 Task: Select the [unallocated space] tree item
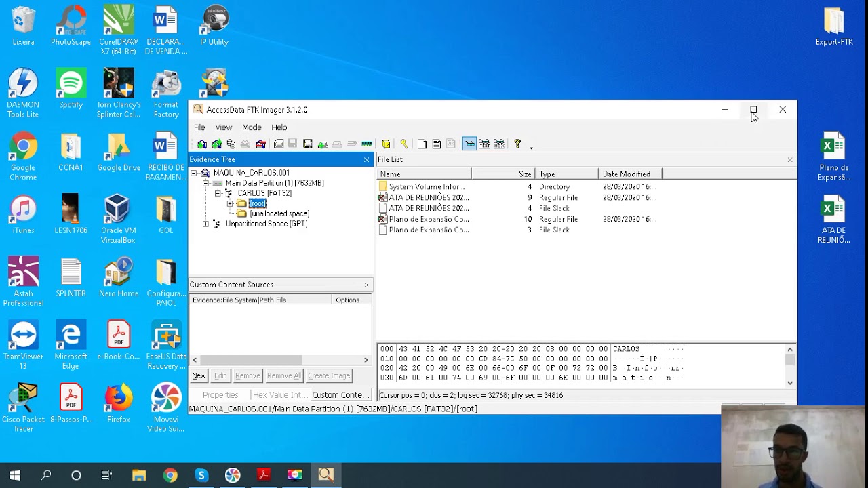(x=279, y=213)
